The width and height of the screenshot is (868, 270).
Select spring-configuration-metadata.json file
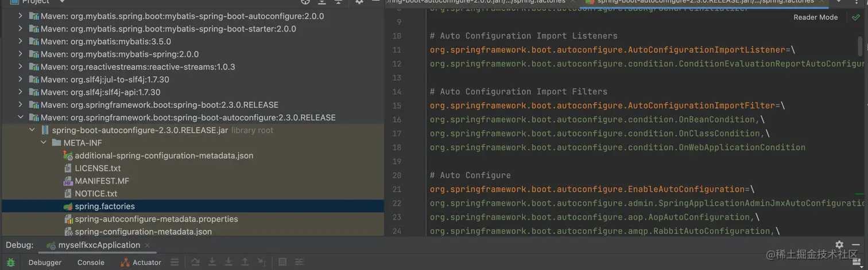(143, 232)
